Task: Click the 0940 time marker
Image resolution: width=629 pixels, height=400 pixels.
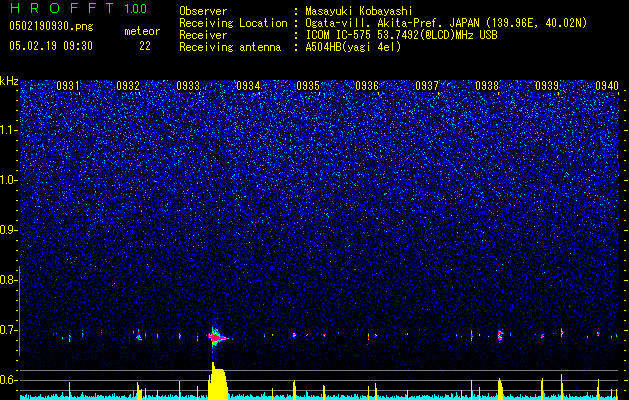Action: click(607, 86)
